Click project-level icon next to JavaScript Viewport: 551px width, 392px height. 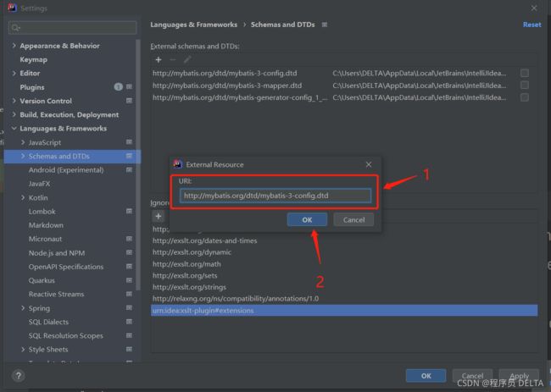click(130, 142)
